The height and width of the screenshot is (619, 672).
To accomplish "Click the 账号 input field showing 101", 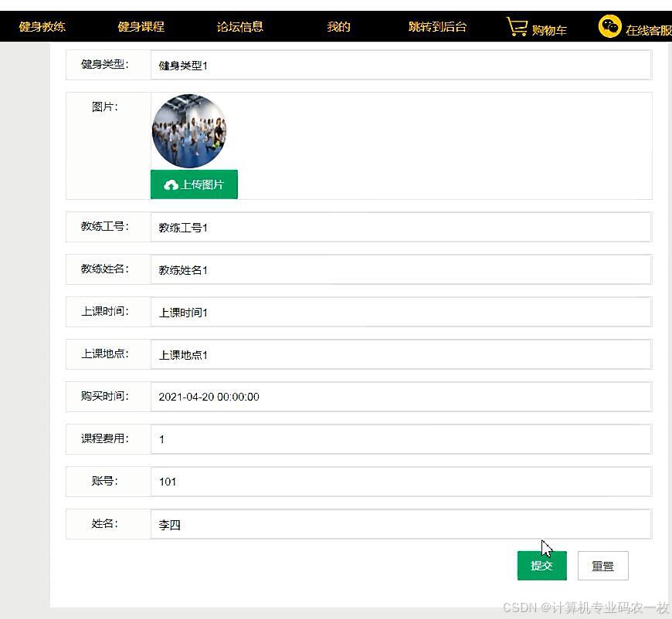I will point(401,482).
